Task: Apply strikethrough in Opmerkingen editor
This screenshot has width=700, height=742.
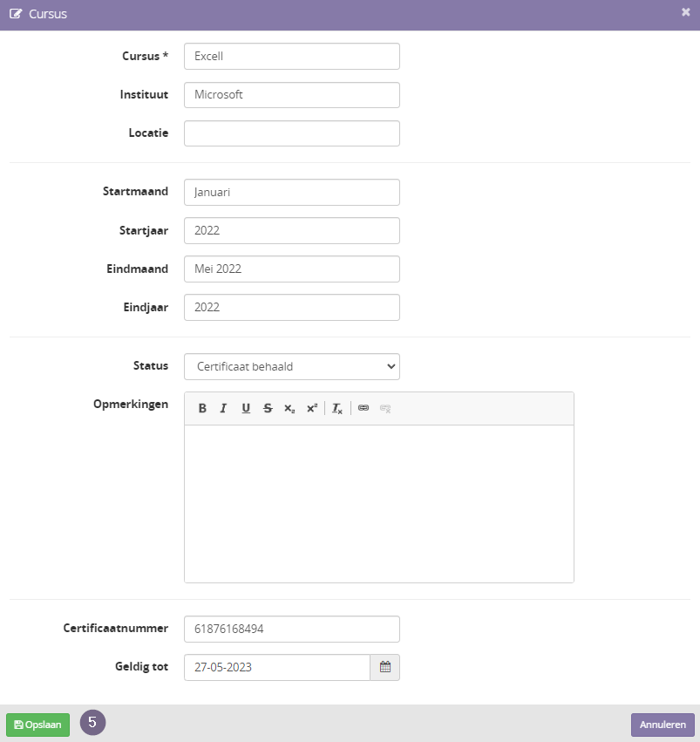Action: click(x=268, y=408)
